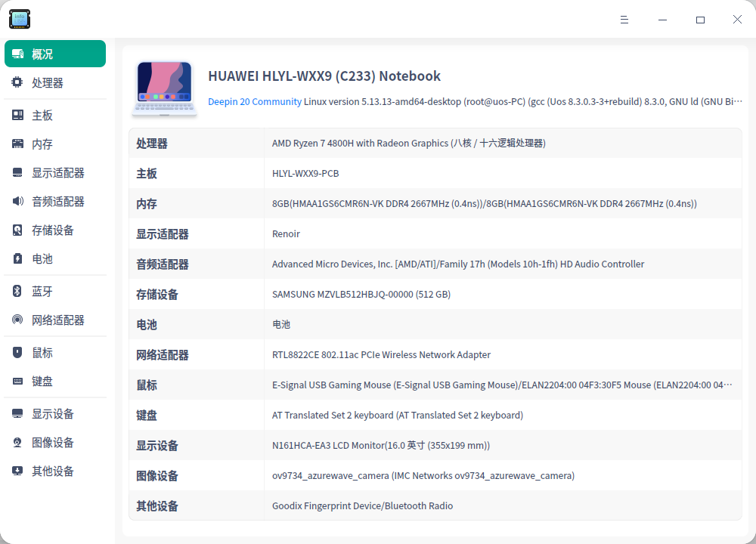Click the 内存 memory icon in sidebar
Image resolution: width=756 pixels, height=544 pixels.
click(x=17, y=144)
